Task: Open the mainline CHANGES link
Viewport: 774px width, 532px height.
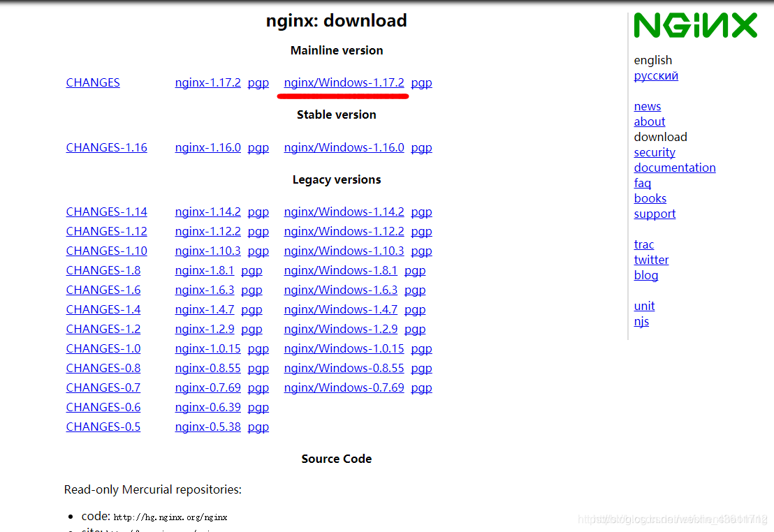Action: (93, 82)
